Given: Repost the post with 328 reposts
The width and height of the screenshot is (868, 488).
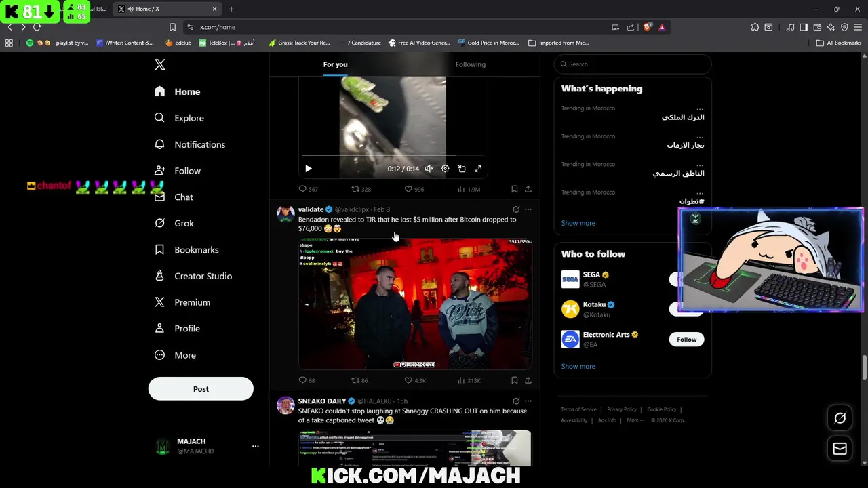Looking at the screenshot, I should pos(360,189).
